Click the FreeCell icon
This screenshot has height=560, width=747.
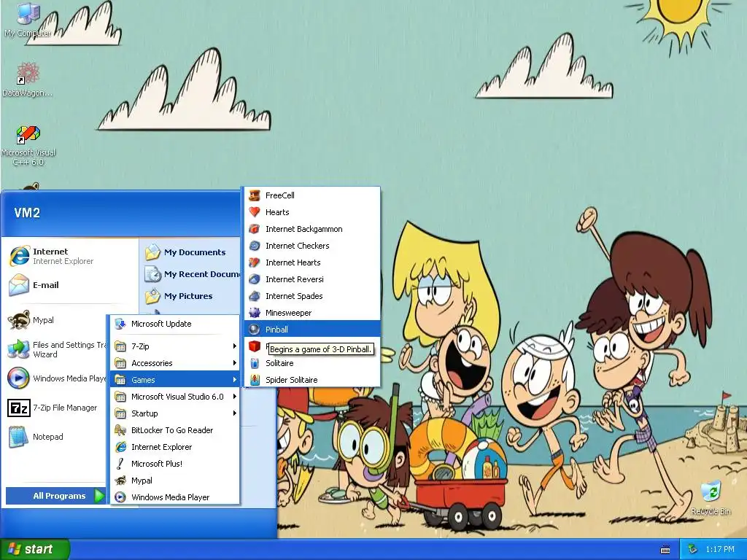[255, 195]
